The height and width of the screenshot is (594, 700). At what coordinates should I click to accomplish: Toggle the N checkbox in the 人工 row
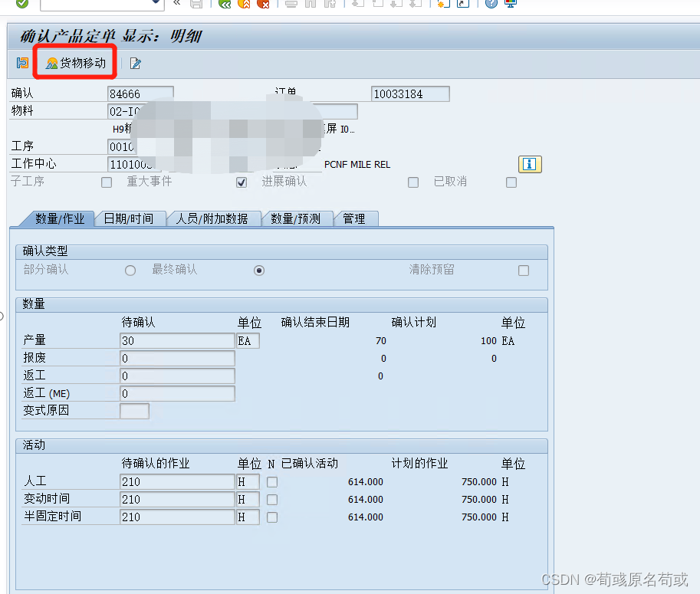pyautogui.click(x=272, y=482)
